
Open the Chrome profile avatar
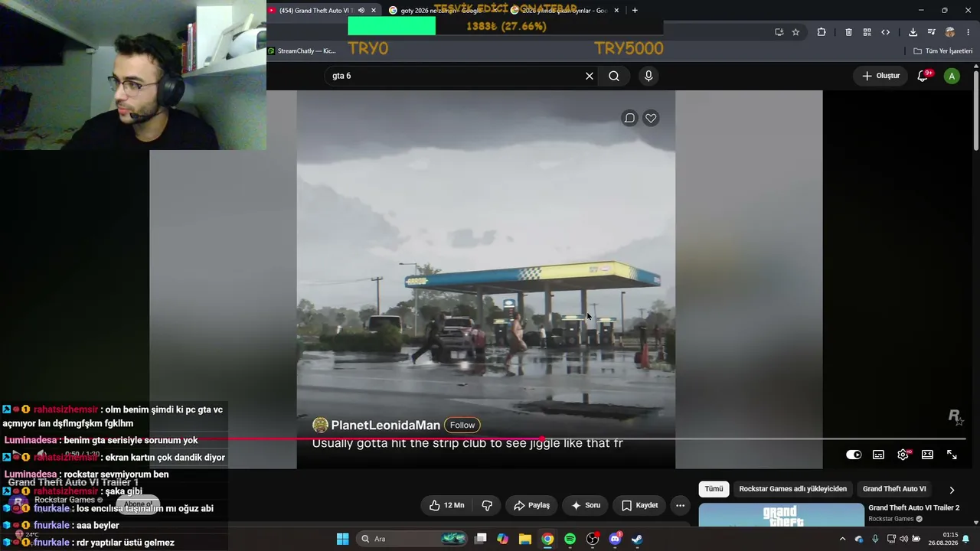[950, 32]
